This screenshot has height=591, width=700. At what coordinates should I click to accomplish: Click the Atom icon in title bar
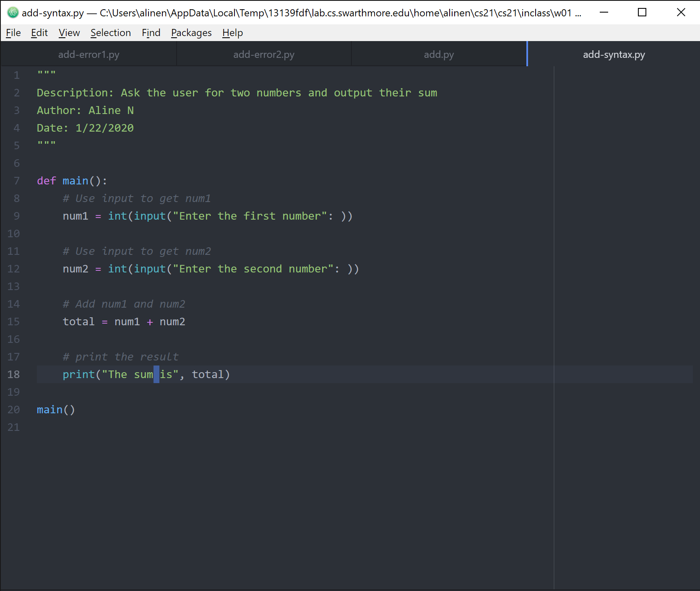[x=13, y=13]
